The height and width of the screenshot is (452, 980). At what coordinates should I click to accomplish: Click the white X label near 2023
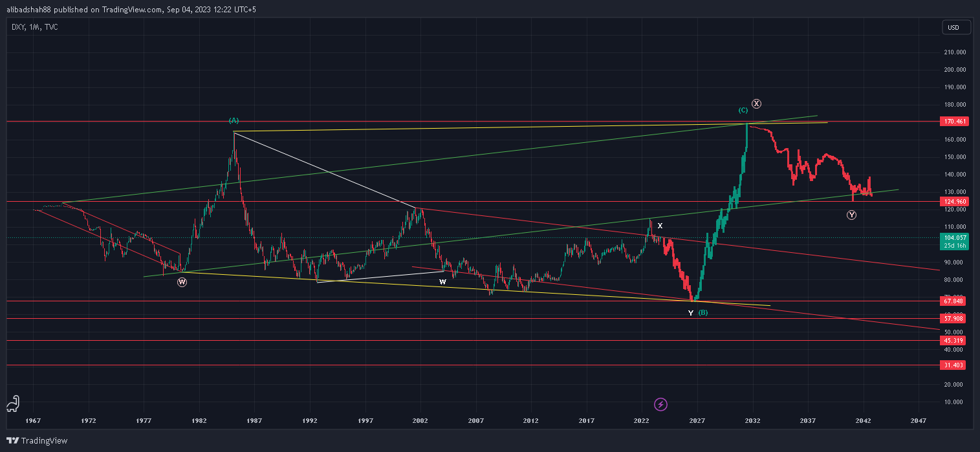pos(660,226)
